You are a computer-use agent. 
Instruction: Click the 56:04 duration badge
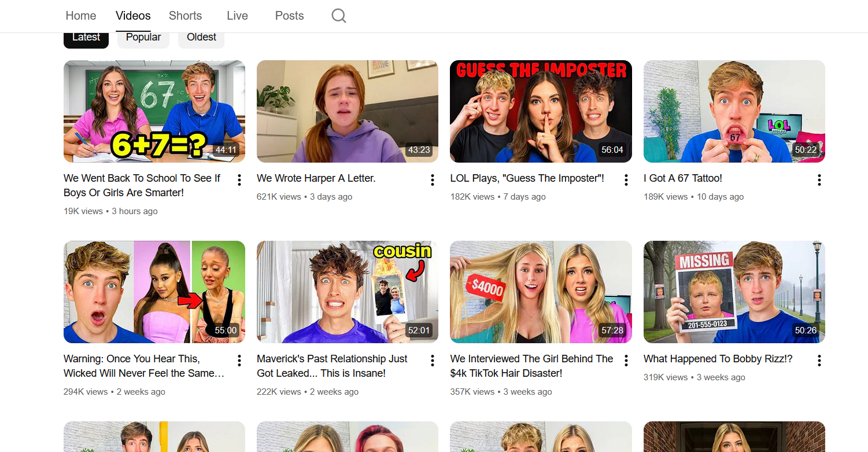pyautogui.click(x=612, y=150)
